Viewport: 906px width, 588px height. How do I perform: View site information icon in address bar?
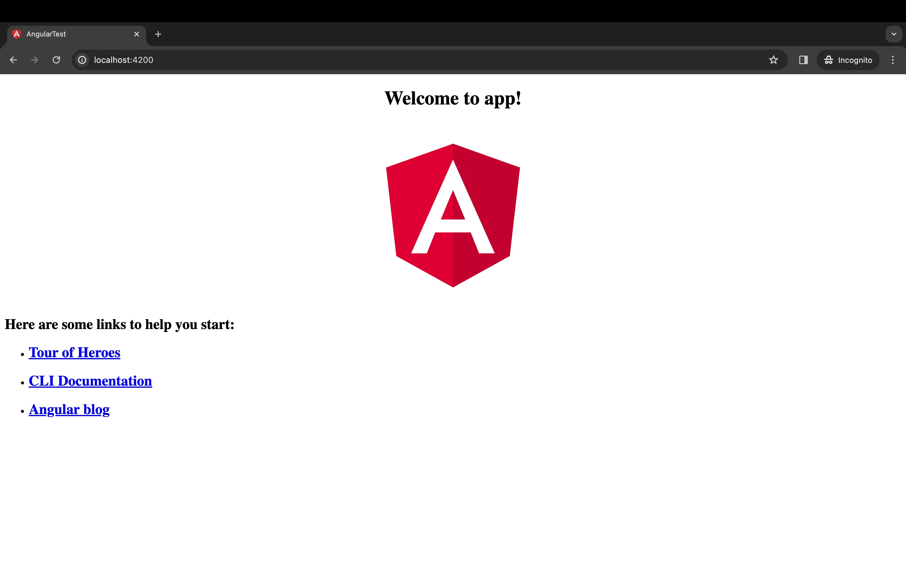coord(82,60)
